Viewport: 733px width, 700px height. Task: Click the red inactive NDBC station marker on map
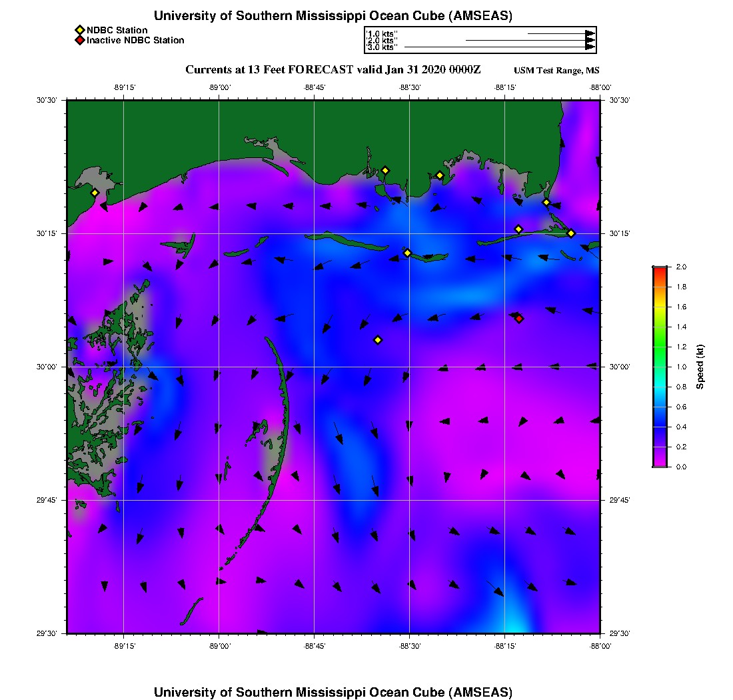519,319
